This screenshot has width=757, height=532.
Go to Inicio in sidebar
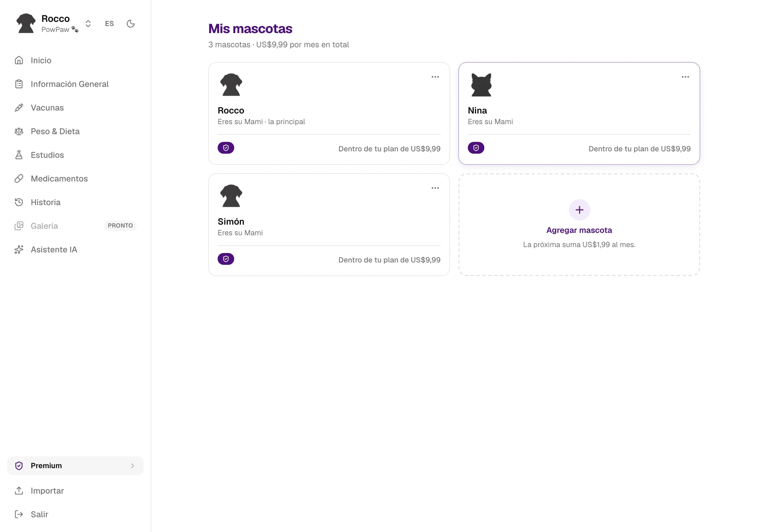[75, 60]
